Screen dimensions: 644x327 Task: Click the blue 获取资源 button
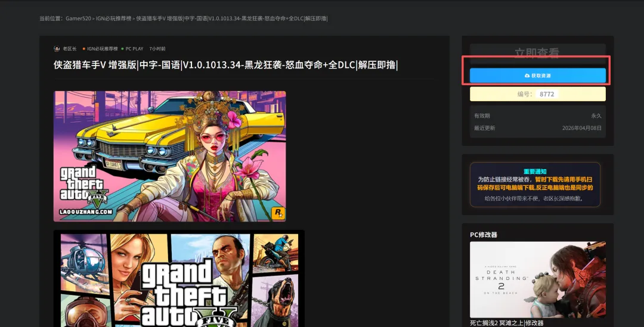tap(538, 76)
